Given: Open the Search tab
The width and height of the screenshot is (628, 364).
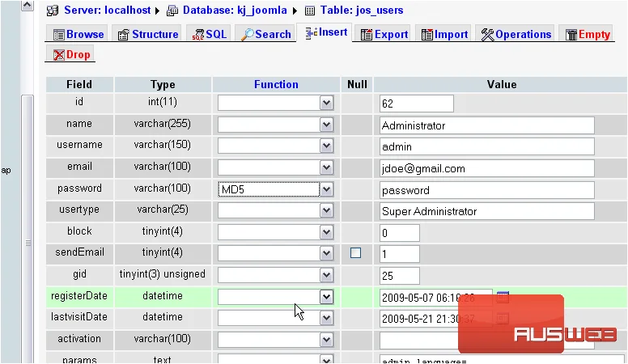Looking at the screenshot, I should 266,35.
